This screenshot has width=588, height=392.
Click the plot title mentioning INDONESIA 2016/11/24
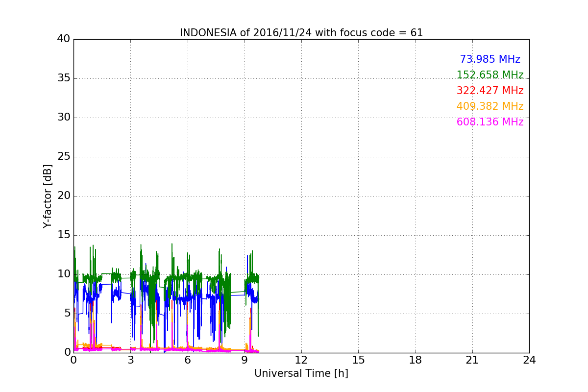point(301,33)
